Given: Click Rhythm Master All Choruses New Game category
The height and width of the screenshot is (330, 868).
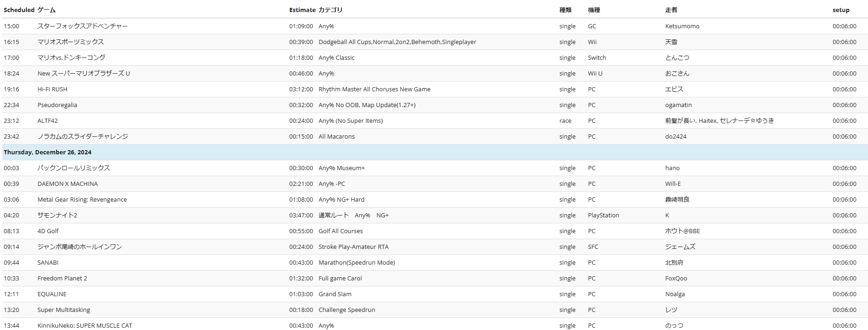Looking at the screenshot, I should pyautogui.click(x=375, y=89).
